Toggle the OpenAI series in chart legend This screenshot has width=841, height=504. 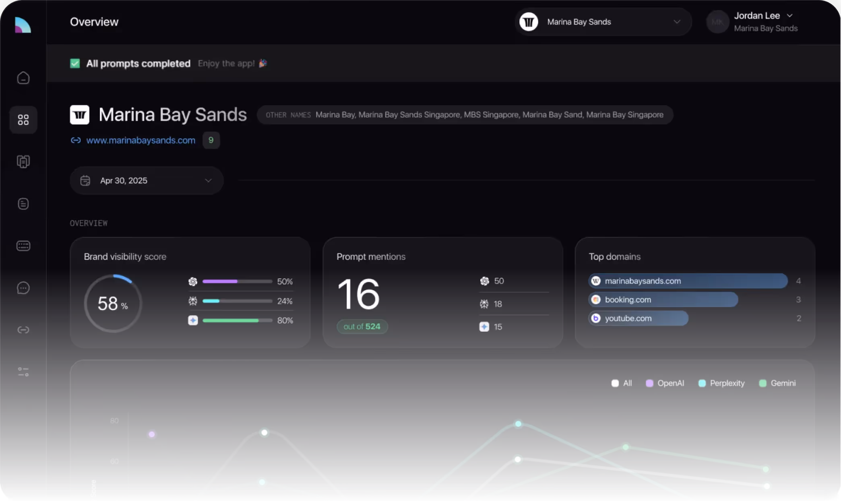(x=665, y=383)
